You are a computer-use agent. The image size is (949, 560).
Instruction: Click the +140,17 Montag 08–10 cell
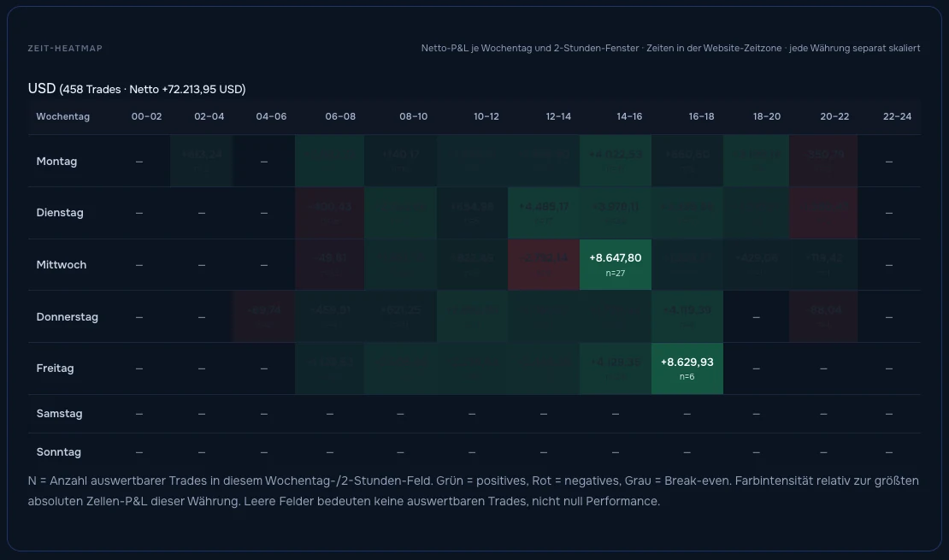point(400,161)
